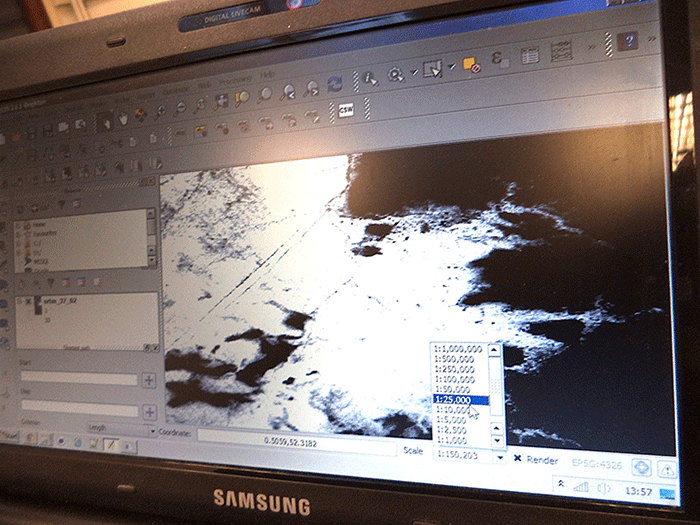Click the plus button beside Start field
The image size is (700, 525).
point(149,379)
